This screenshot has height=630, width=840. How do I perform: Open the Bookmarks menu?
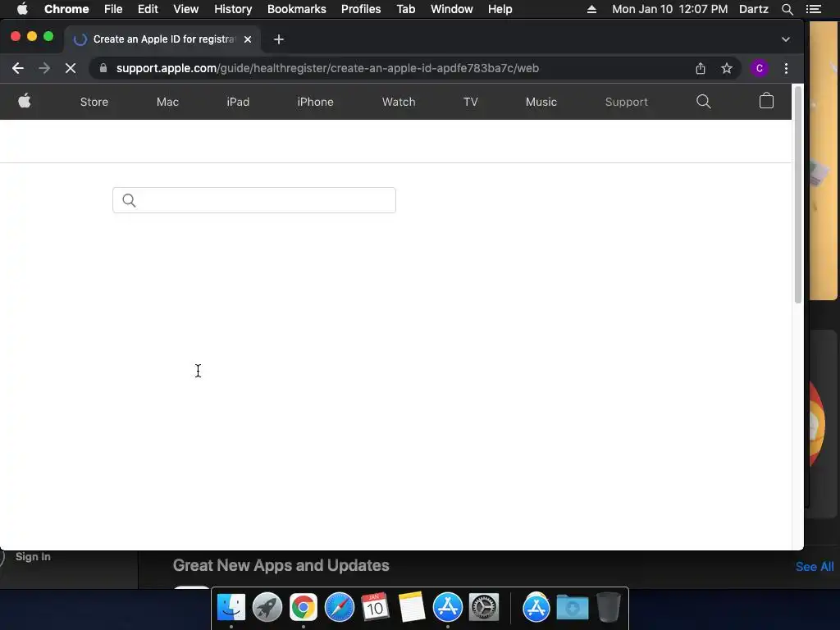click(x=297, y=9)
